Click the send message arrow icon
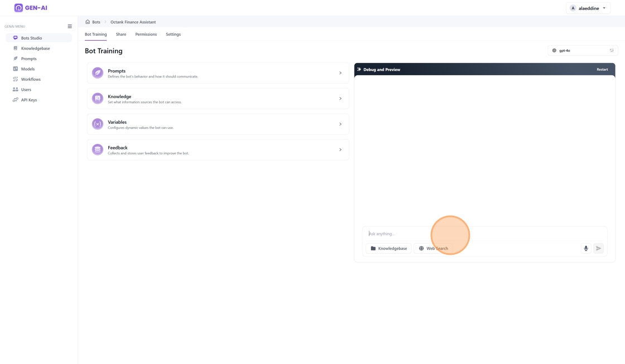This screenshot has width=625, height=364. pos(598,249)
